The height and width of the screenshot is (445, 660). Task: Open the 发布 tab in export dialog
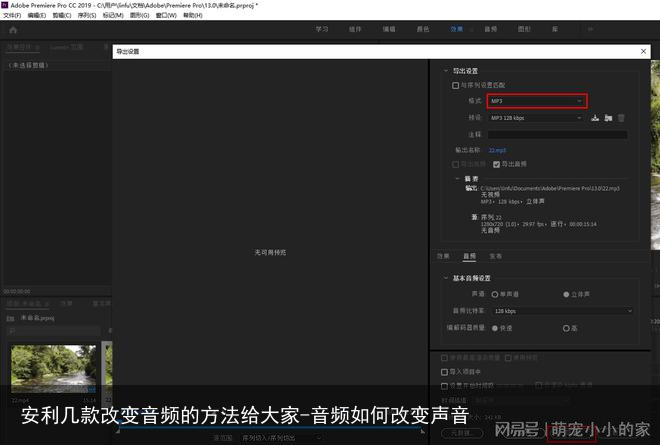point(495,256)
